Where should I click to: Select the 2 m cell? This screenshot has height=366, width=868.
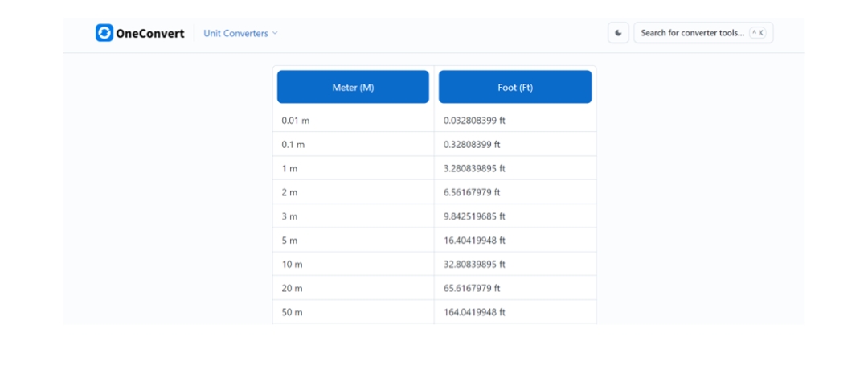(x=353, y=192)
